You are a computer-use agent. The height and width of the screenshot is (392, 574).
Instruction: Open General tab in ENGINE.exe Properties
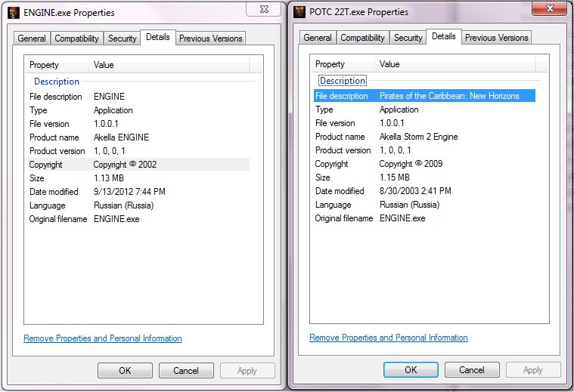coord(32,39)
